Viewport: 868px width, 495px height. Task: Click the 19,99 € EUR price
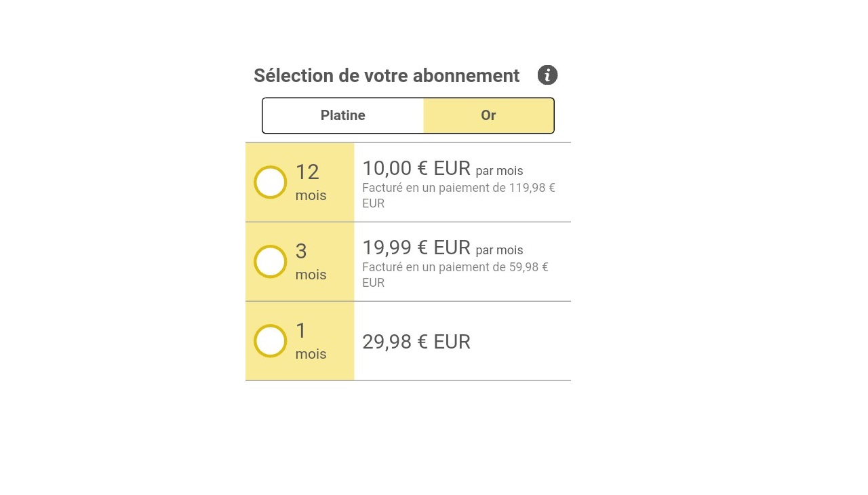pyautogui.click(x=416, y=248)
